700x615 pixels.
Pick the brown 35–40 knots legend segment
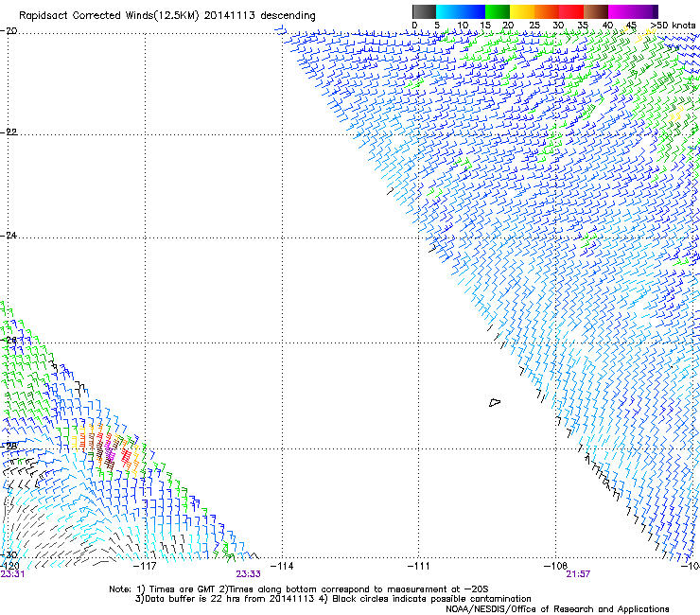[x=596, y=11]
